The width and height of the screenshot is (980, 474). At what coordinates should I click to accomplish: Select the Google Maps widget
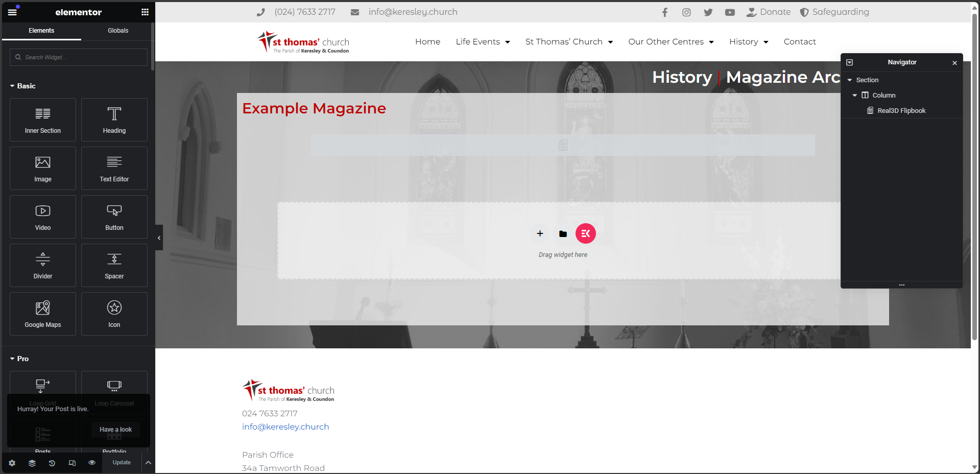tap(43, 314)
